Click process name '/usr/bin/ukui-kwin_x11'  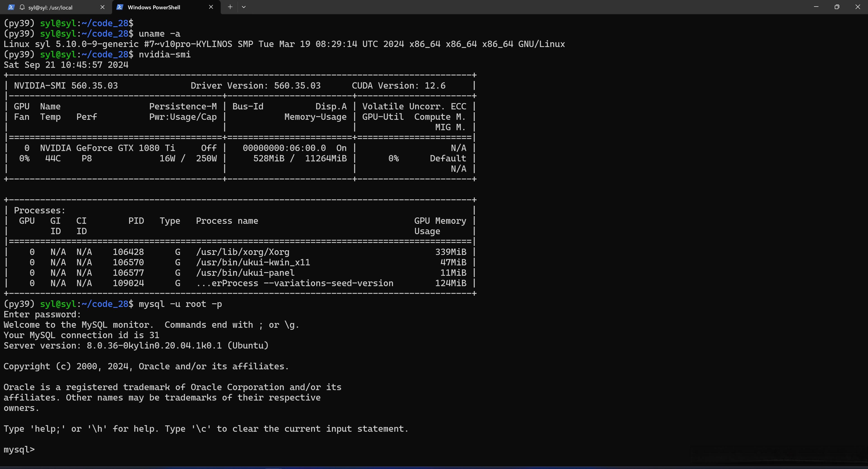(253, 262)
